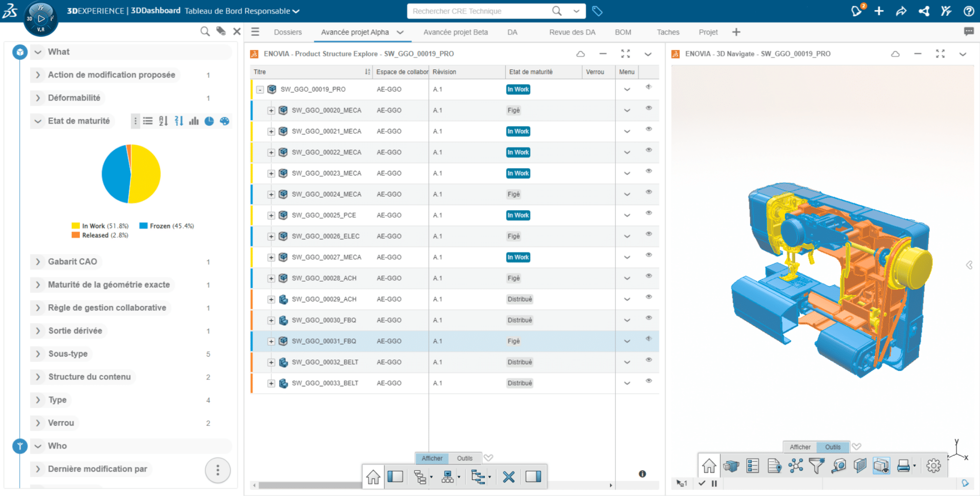980x496 pixels.
Task: Open the gear settings icon in 3D Navigate toolbar
Action: (934, 466)
